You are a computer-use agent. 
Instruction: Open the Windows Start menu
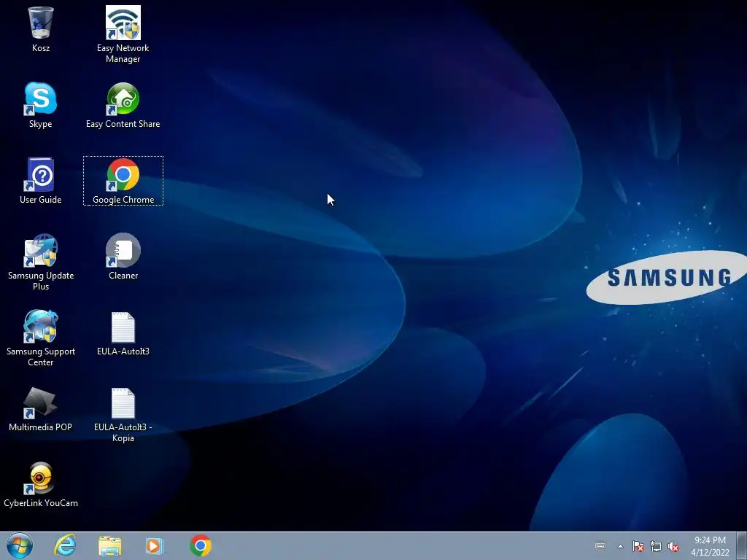pyautogui.click(x=20, y=545)
